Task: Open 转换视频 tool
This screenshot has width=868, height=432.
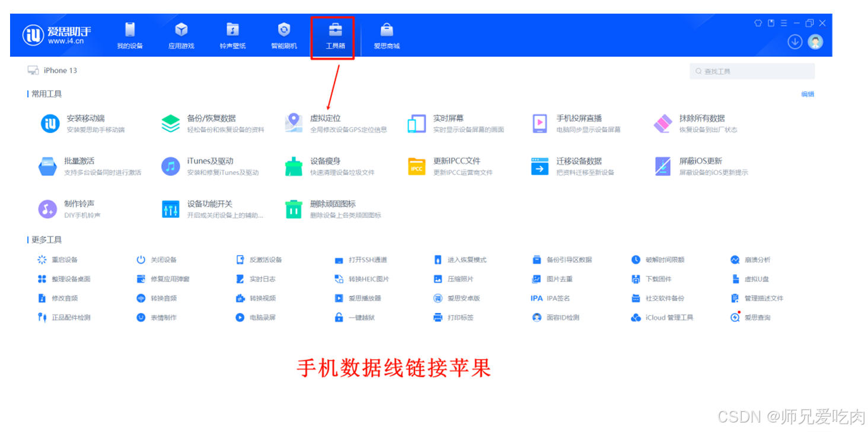Action: [256, 298]
